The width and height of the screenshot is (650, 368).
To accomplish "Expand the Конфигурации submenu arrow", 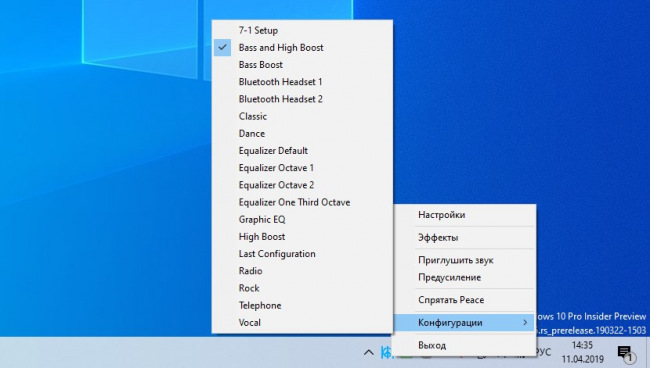I will click(525, 322).
